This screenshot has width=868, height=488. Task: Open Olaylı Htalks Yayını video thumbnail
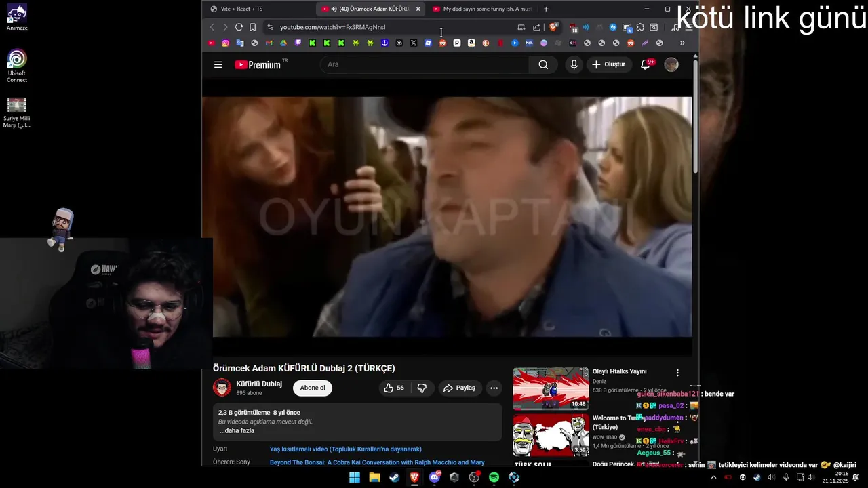[551, 389]
